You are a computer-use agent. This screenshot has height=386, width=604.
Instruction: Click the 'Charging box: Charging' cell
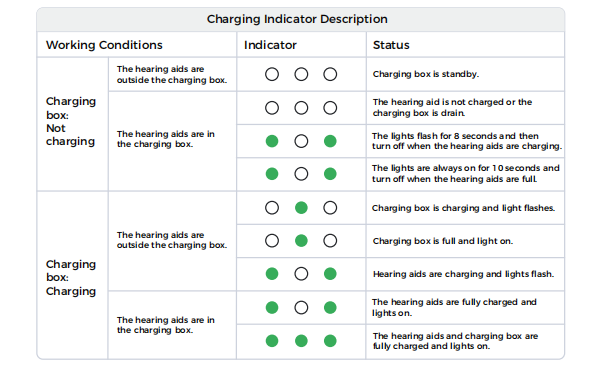71,277
